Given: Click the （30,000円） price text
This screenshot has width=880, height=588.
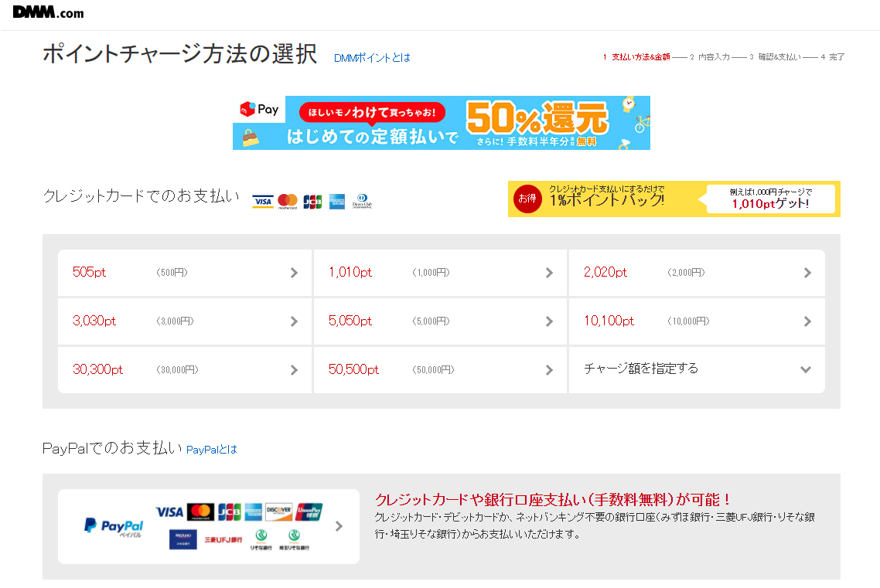Looking at the screenshot, I should [x=177, y=371].
